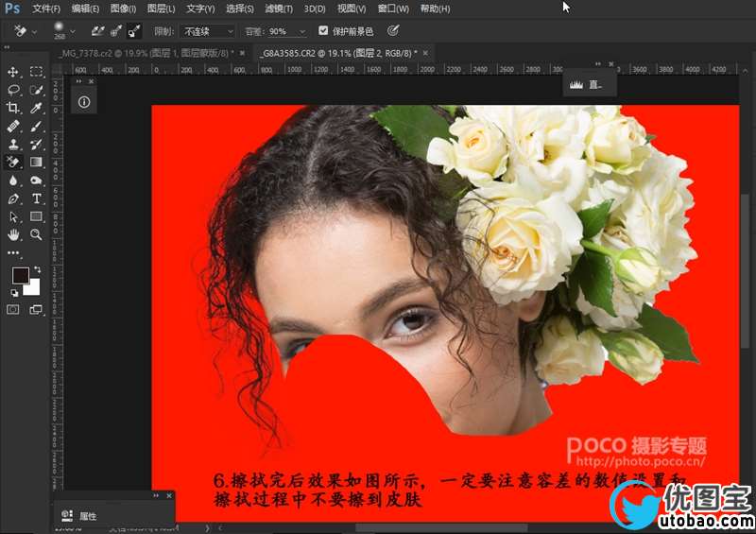Enable sampling once mode

115,31
